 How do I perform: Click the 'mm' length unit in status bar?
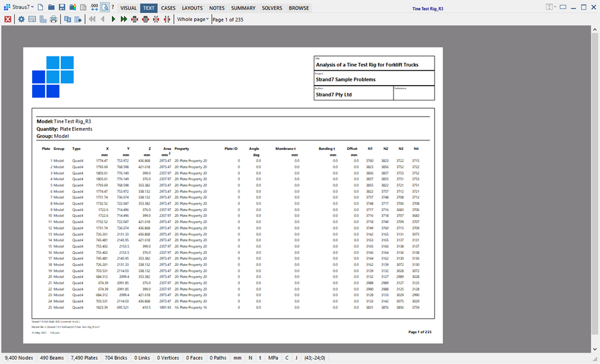pyautogui.click(x=237, y=358)
